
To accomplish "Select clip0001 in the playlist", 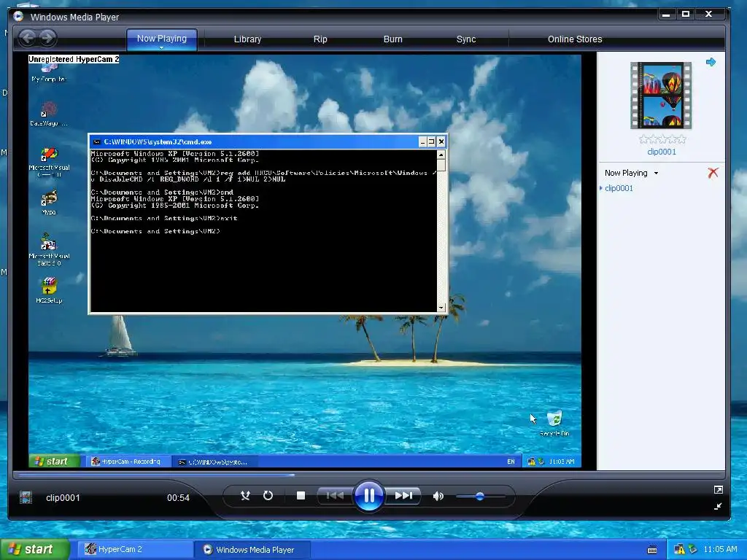I will [619, 188].
